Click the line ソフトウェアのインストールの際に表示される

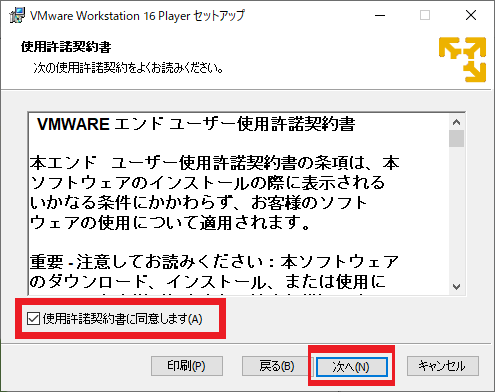coord(207,183)
